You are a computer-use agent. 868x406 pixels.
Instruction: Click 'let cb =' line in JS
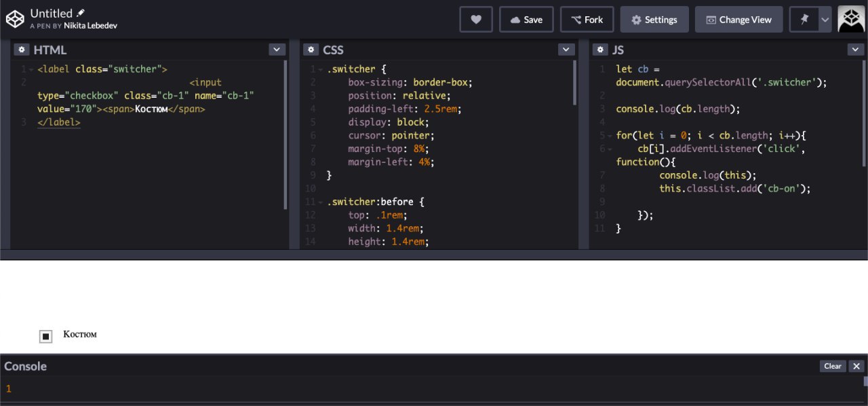coord(637,69)
